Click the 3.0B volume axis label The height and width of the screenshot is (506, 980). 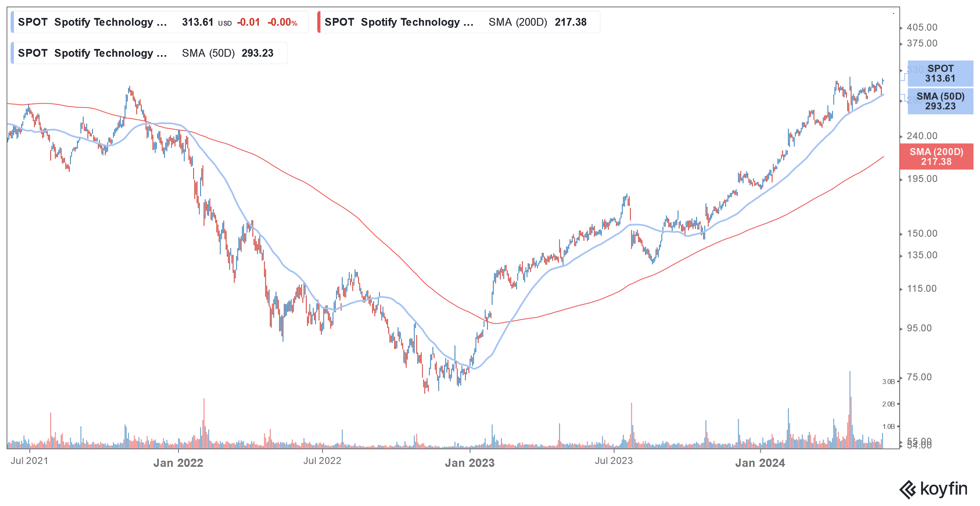[x=889, y=382]
